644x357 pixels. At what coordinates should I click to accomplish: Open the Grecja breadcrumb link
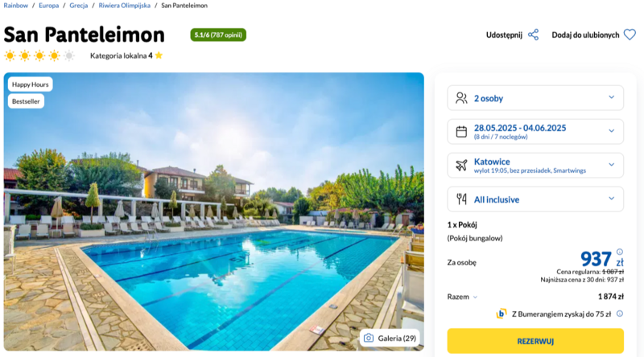click(x=78, y=6)
